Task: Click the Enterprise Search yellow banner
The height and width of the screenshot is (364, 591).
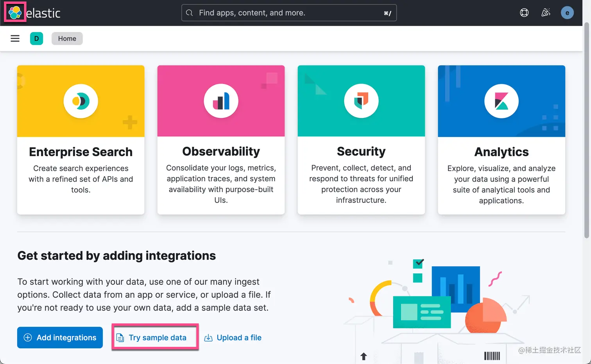Action: point(81,101)
